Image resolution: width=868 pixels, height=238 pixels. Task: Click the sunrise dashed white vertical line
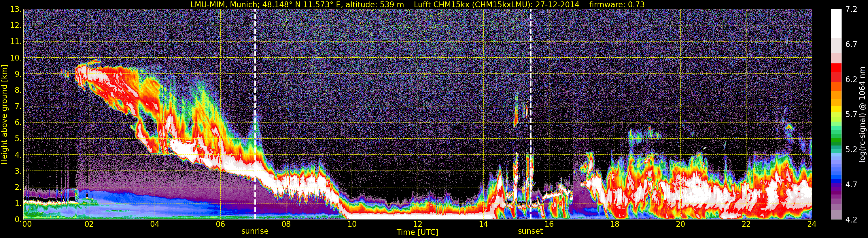(x=255, y=114)
